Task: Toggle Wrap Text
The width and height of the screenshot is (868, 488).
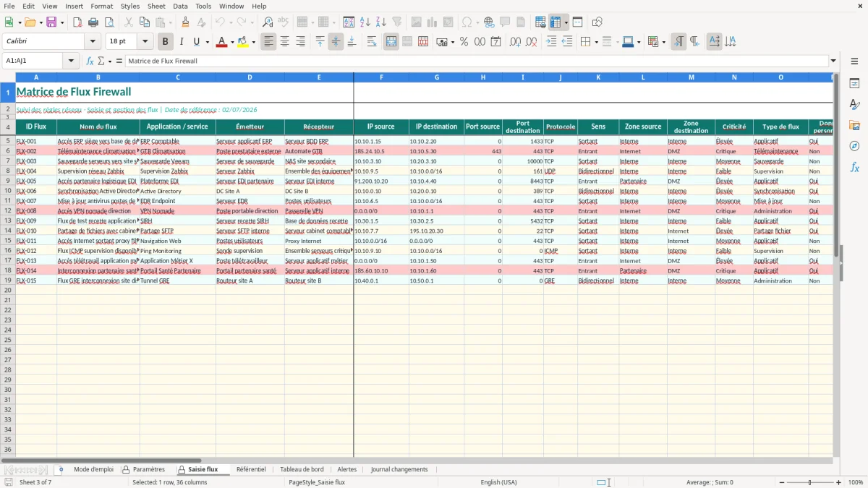Action: pyautogui.click(x=372, y=42)
